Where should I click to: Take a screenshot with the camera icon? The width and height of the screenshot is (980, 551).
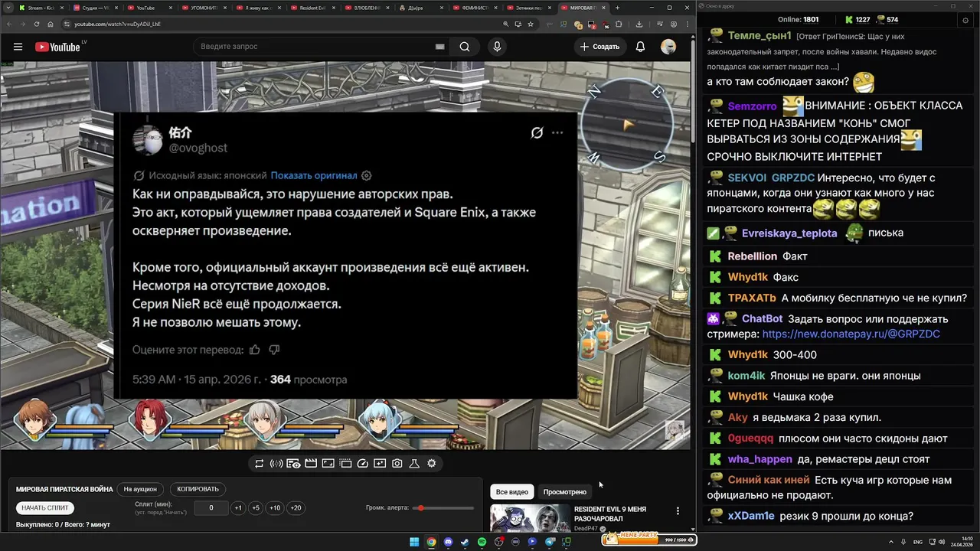397,464
